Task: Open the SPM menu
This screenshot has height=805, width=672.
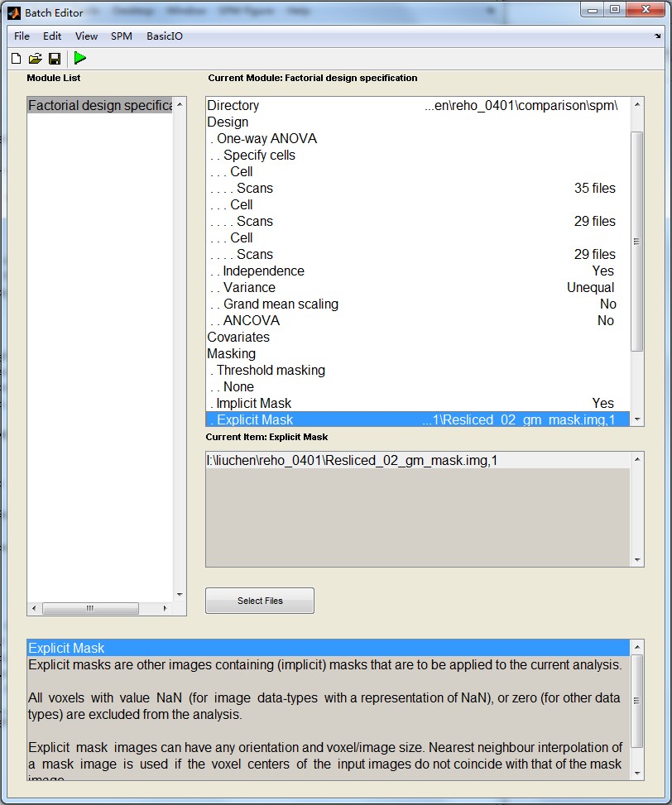Action: (121, 36)
